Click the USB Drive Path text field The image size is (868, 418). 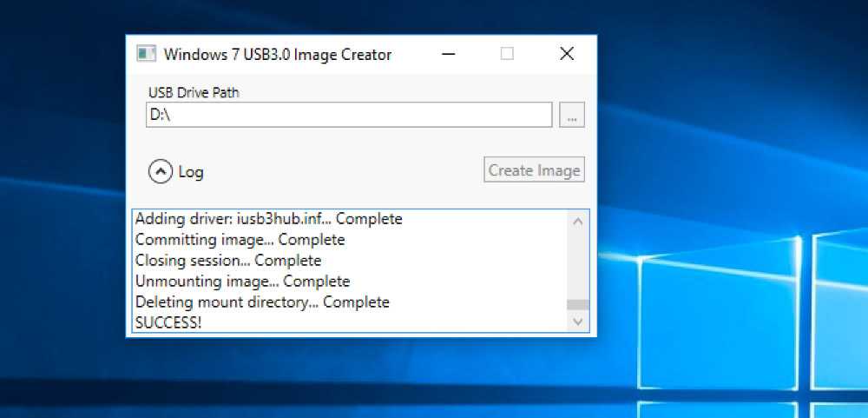(348, 115)
